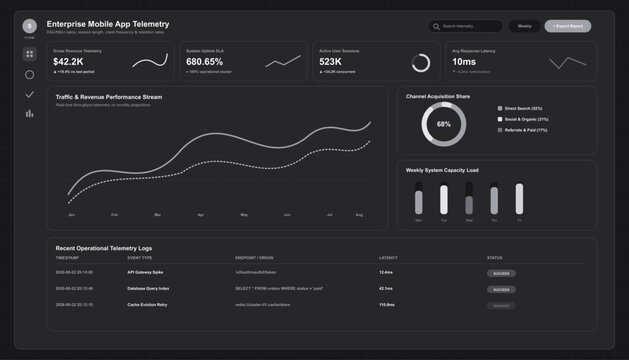Click SUCCESS badge for API Gateway Spike

point(501,273)
